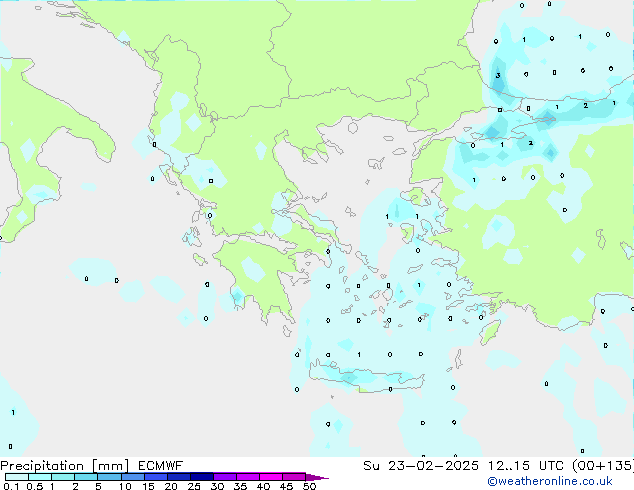Select the 35–40 mm magenta legend swatch
The height and width of the screenshot is (490, 634).
247,477
